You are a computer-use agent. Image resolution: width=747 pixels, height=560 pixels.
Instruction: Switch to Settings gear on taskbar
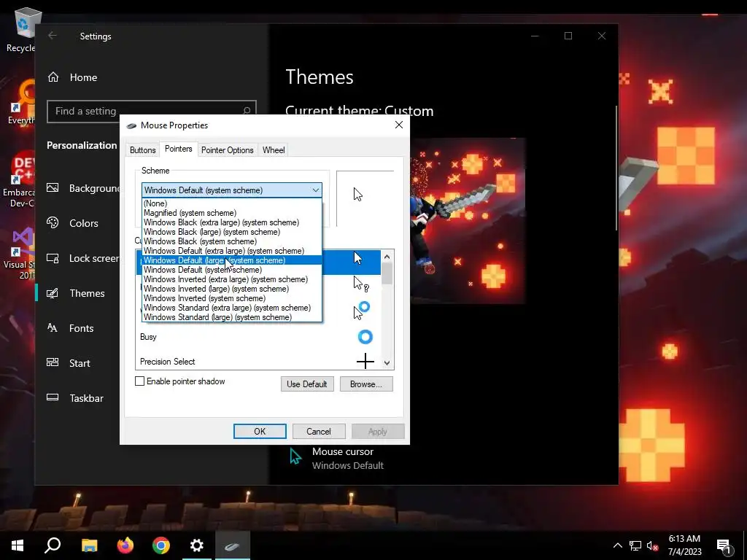[x=197, y=545]
